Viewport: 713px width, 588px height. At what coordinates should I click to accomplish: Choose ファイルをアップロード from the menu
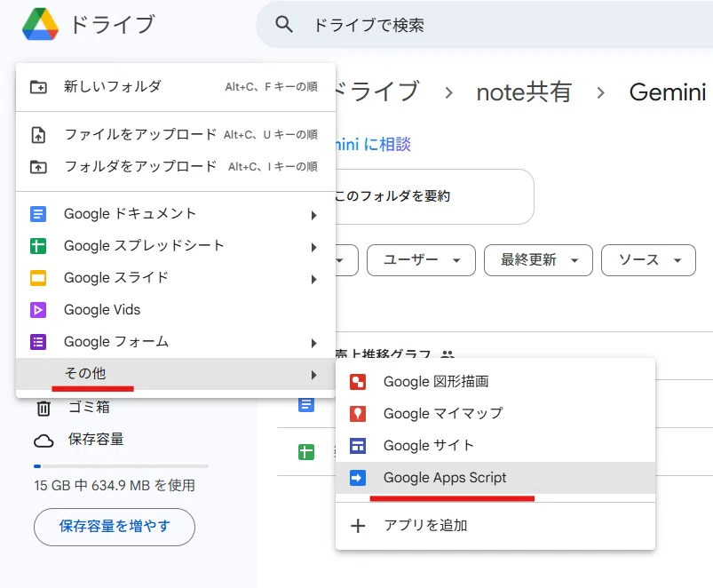coord(176,135)
